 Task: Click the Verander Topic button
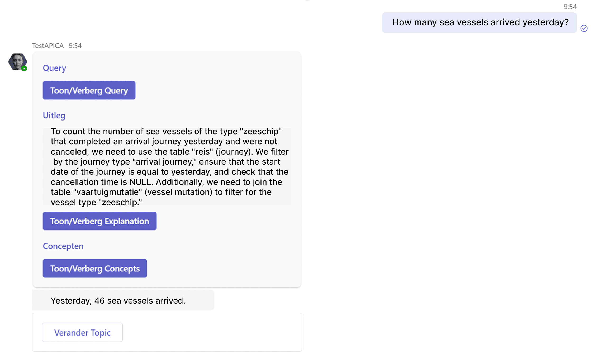82,332
